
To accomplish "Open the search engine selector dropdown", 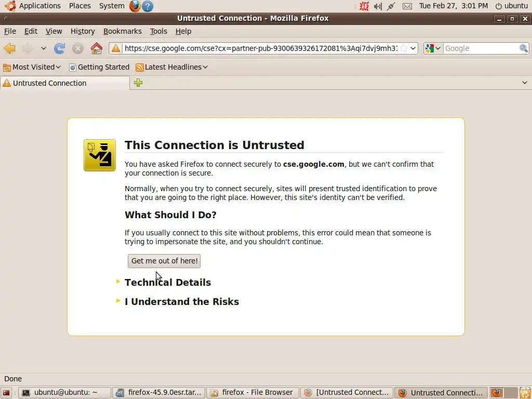I will coord(433,48).
